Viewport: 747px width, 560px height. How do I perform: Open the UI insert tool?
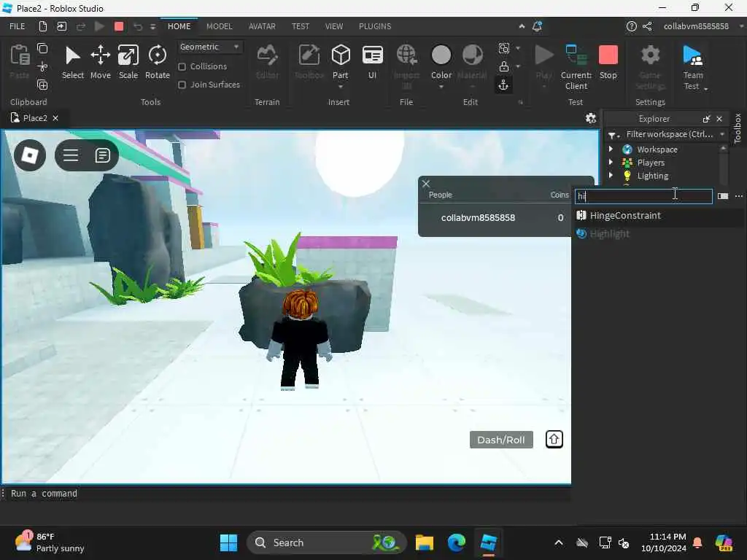tap(372, 62)
